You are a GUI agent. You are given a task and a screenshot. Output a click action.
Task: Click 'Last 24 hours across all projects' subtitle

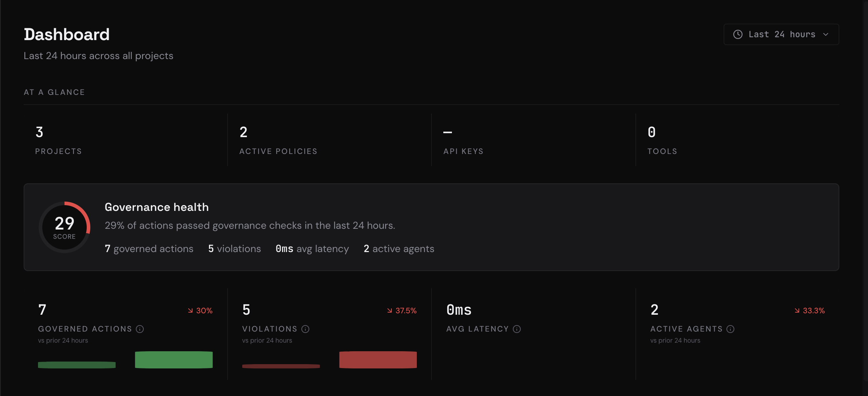[x=99, y=56]
